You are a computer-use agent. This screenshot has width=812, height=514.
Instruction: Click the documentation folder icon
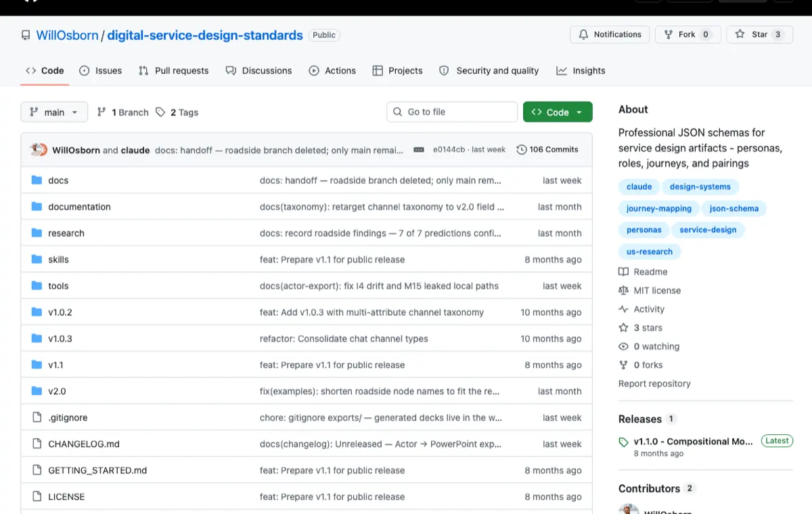(x=37, y=207)
